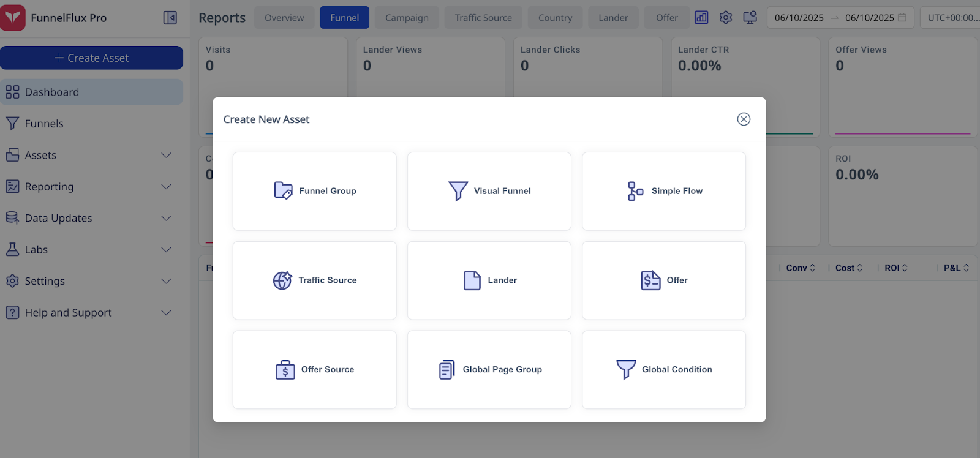Open the Traffic Source report tab
980x458 pixels.
pyautogui.click(x=483, y=18)
